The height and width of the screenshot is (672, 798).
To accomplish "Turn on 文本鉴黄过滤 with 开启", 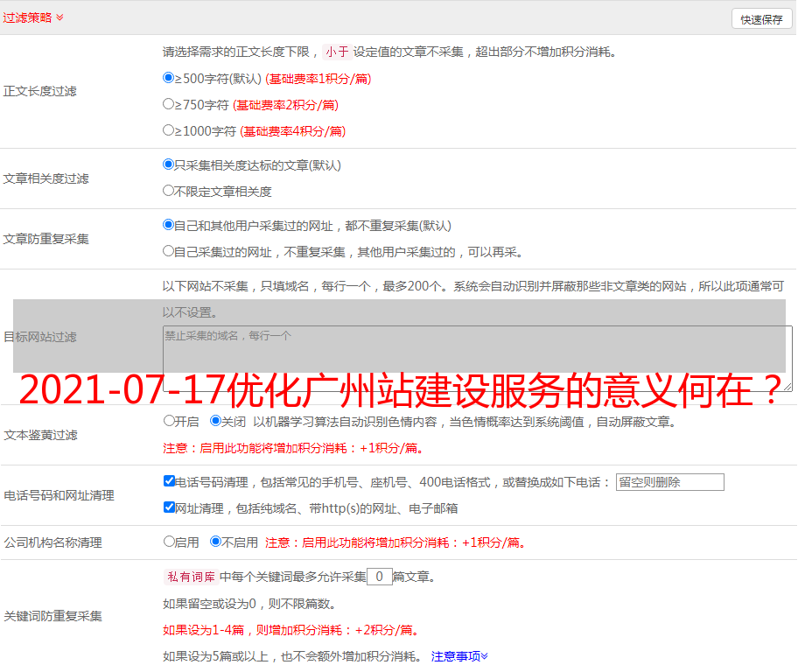I will pyautogui.click(x=169, y=421).
